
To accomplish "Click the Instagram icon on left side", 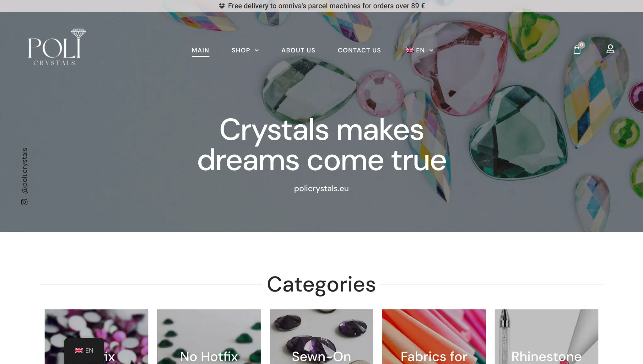I will pos(24,202).
